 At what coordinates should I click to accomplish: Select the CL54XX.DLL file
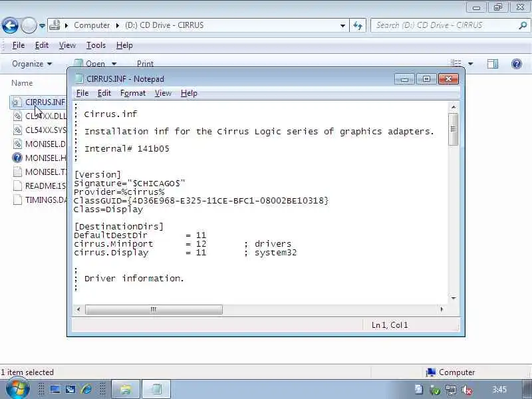click(39, 116)
